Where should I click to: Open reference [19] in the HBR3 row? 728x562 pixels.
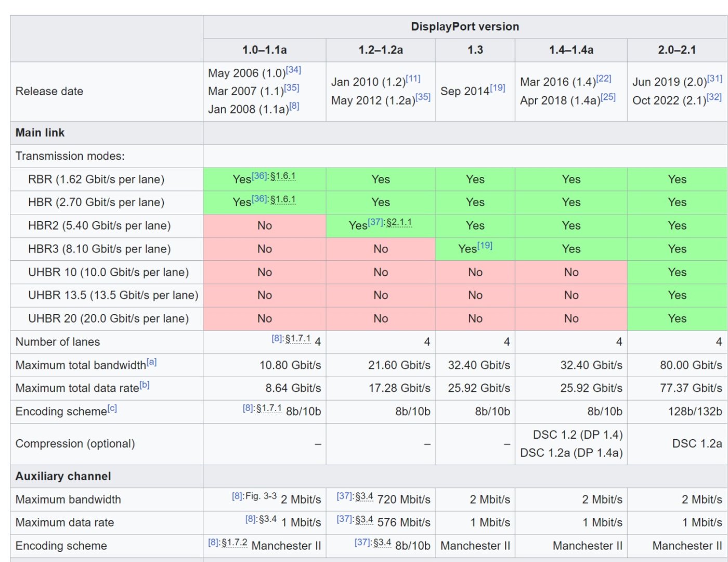485,246
